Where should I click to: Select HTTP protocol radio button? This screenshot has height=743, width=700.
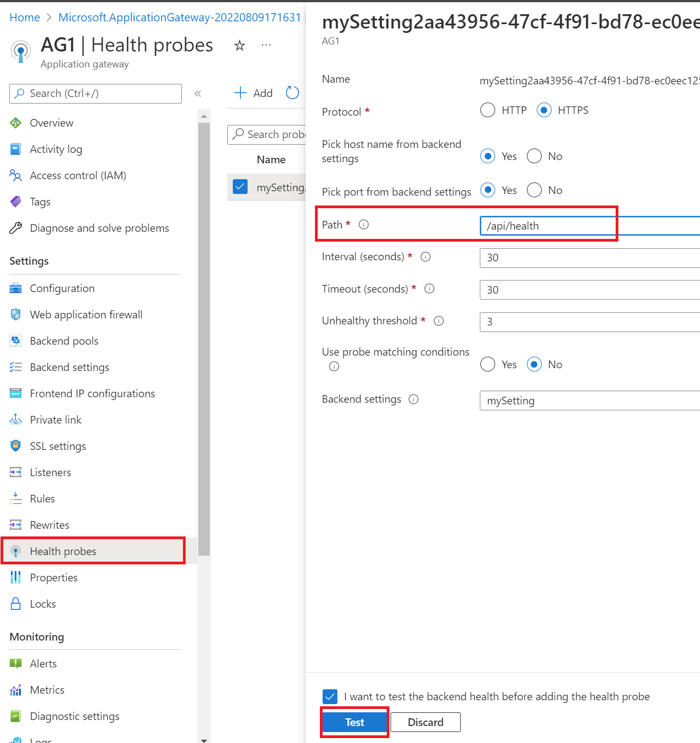(487, 110)
